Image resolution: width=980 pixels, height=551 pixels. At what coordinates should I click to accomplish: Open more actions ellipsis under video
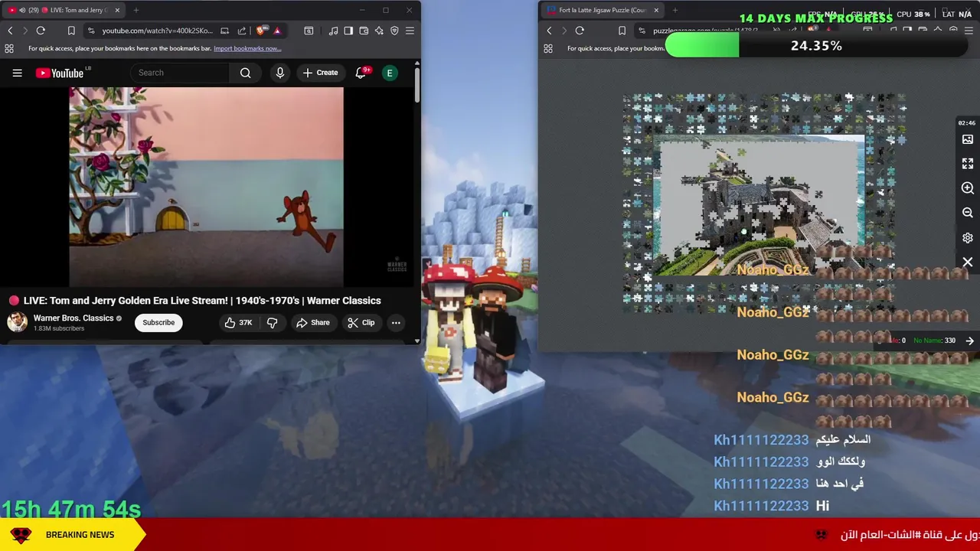coord(396,322)
